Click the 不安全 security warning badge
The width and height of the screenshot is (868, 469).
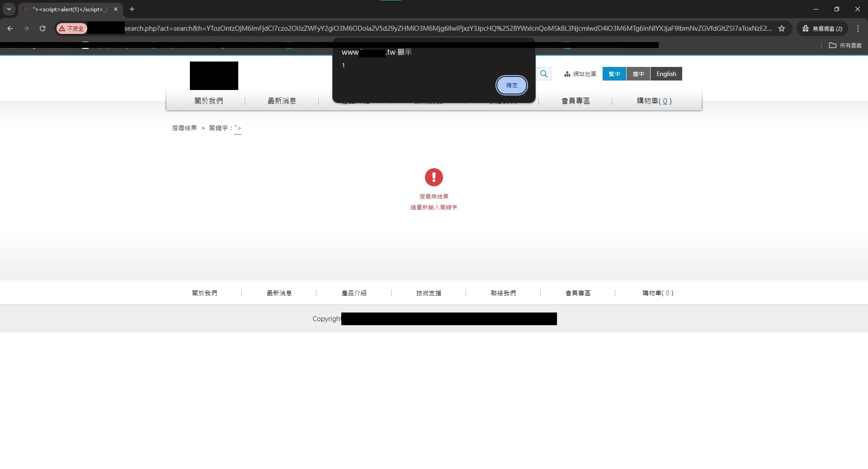[x=72, y=28]
